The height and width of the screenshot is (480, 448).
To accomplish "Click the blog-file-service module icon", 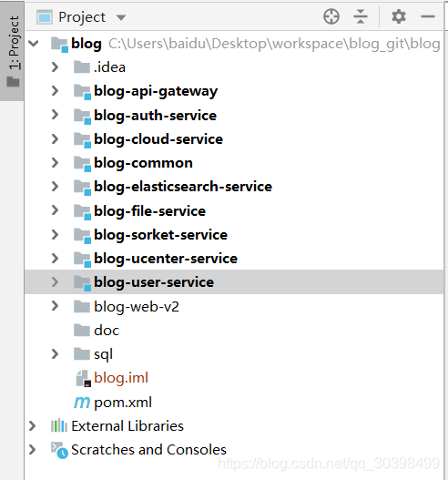I will tap(82, 211).
